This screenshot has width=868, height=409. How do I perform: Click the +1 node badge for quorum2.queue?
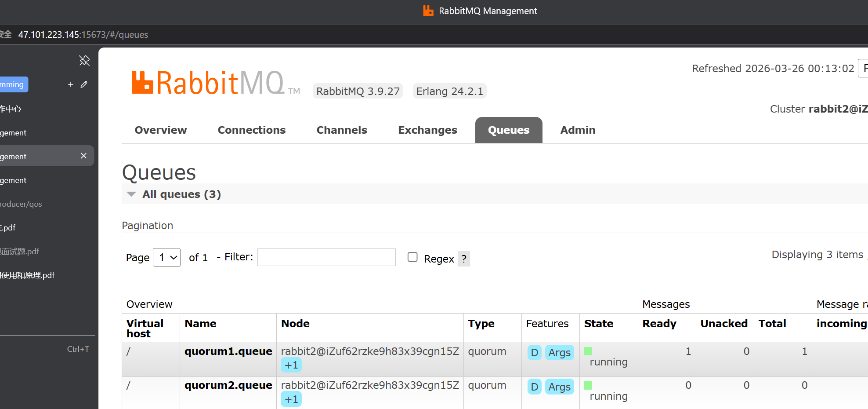pyautogui.click(x=291, y=399)
